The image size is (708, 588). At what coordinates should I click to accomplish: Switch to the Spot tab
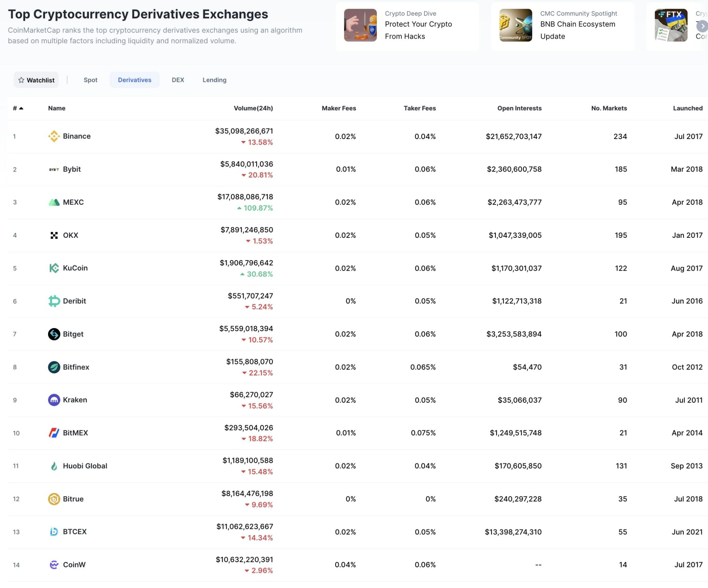90,80
